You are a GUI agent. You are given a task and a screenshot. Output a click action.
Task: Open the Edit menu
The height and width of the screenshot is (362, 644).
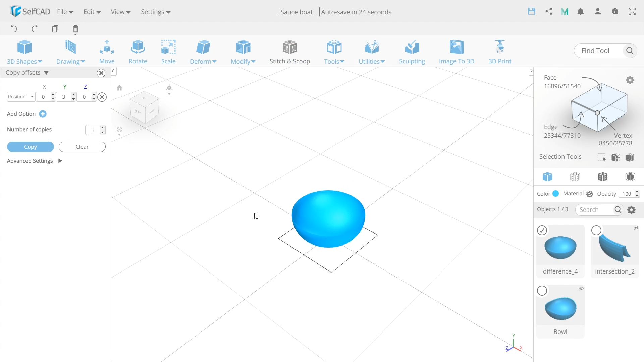(x=92, y=12)
